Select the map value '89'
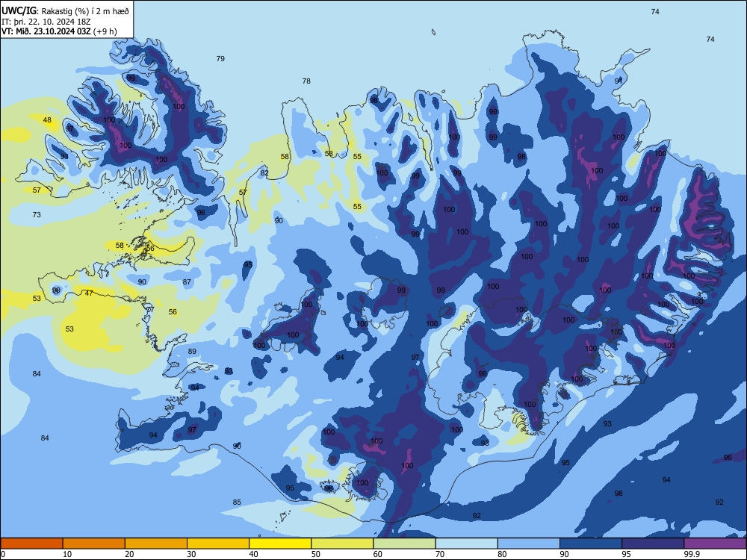 coord(192,352)
